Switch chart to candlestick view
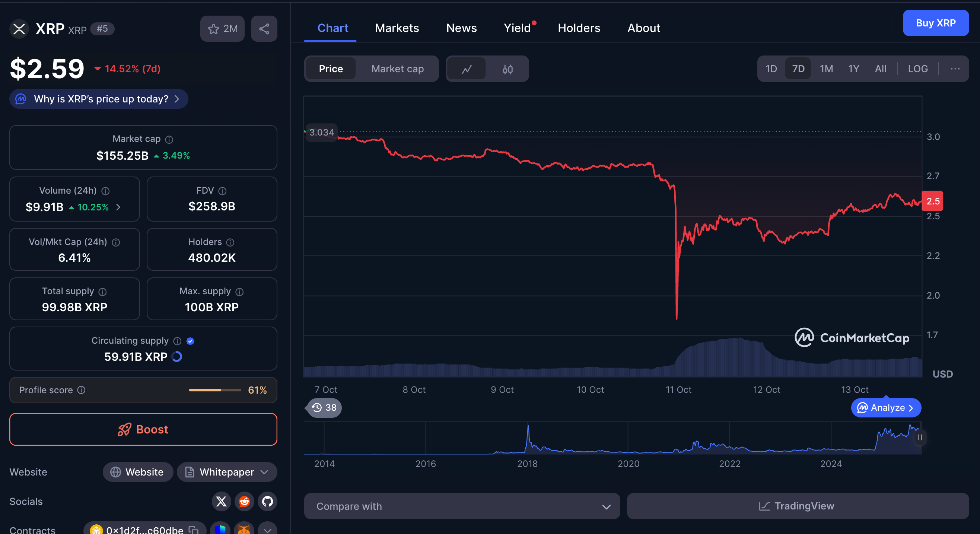Screen dimensions: 980x534 tap(507, 69)
